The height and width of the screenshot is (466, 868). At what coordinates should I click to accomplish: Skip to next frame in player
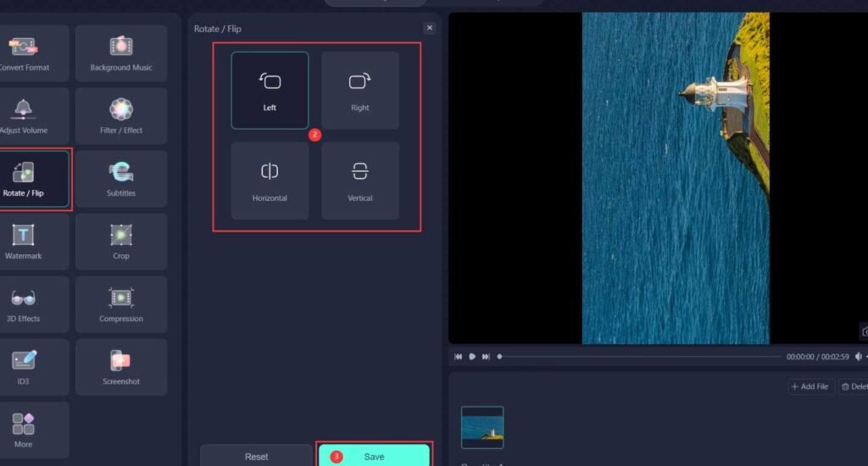486,357
